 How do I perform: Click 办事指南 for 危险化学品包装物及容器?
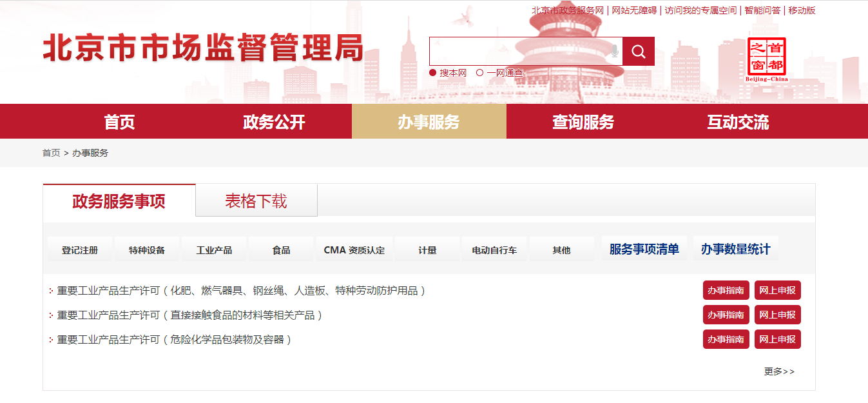(x=726, y=339)
